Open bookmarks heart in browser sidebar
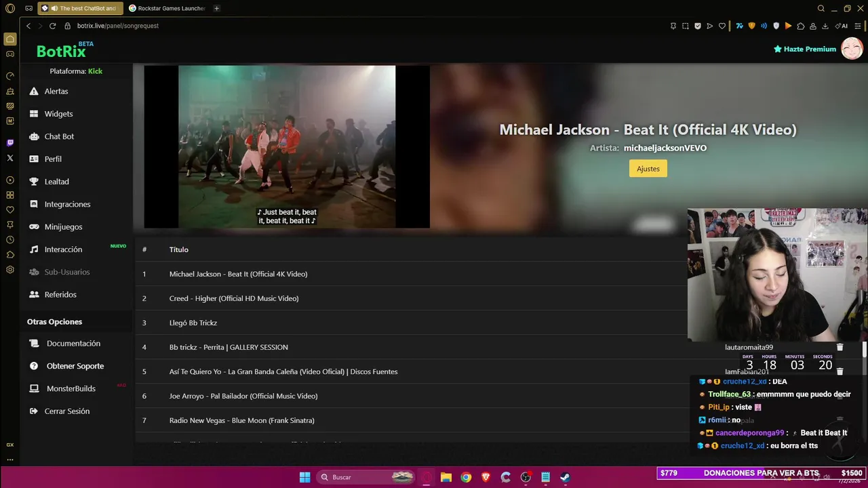Screen dimensions: 868x488 pos(10,210)
